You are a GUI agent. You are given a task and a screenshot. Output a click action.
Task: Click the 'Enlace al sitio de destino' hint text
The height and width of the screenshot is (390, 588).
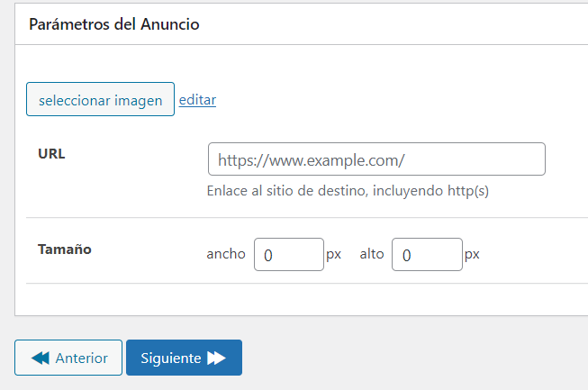tap(348, 191)
